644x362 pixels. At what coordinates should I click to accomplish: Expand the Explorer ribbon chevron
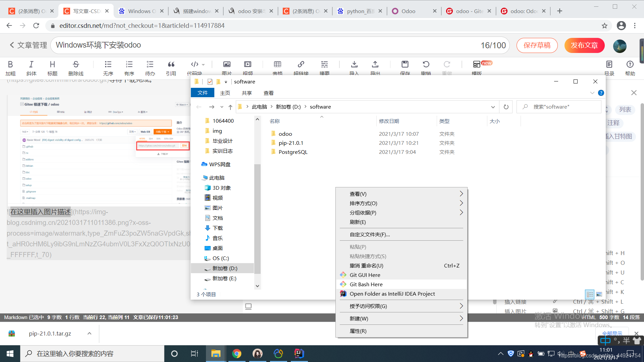tap(592, 93)
